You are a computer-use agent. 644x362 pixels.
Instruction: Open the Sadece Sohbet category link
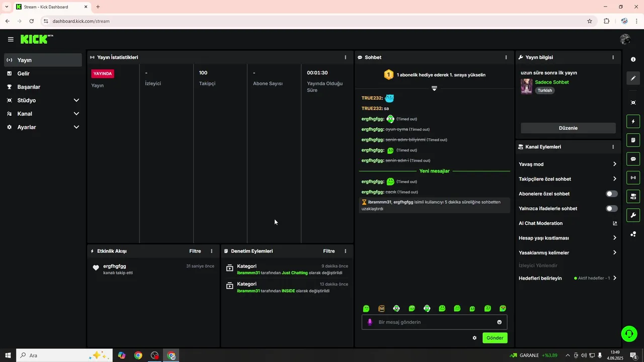pos(551,82)
